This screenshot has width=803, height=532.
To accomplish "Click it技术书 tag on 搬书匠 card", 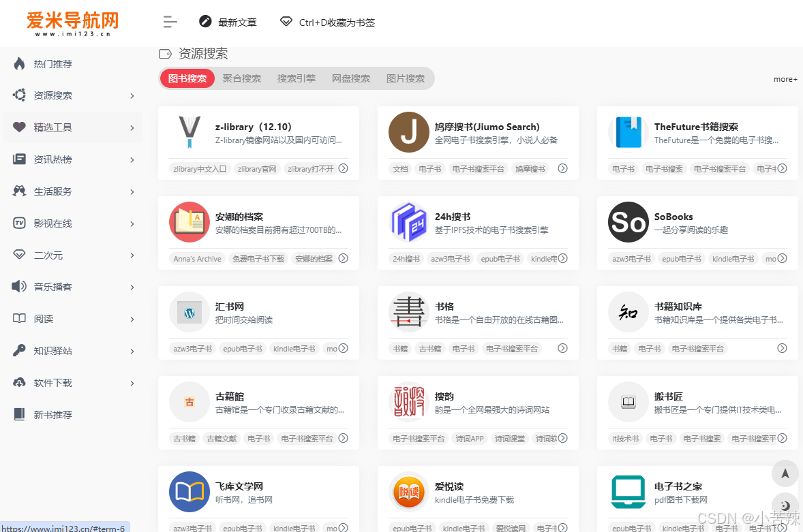I will click(x=625, y=439).
